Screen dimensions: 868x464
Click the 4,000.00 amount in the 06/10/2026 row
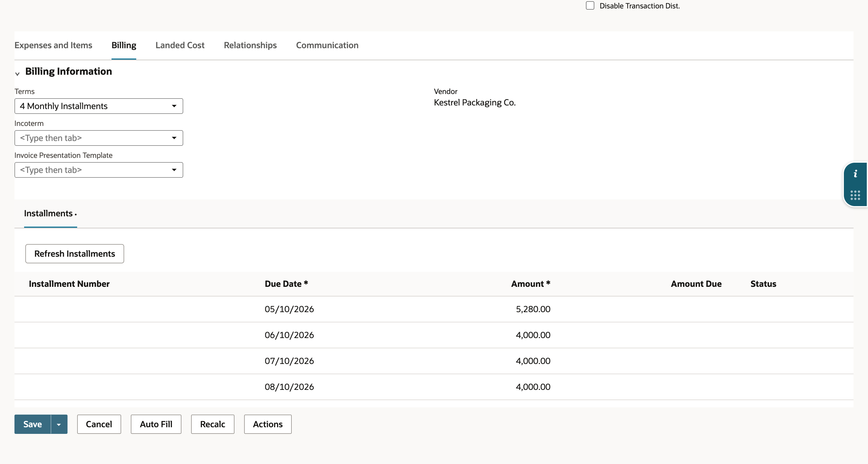533,335
